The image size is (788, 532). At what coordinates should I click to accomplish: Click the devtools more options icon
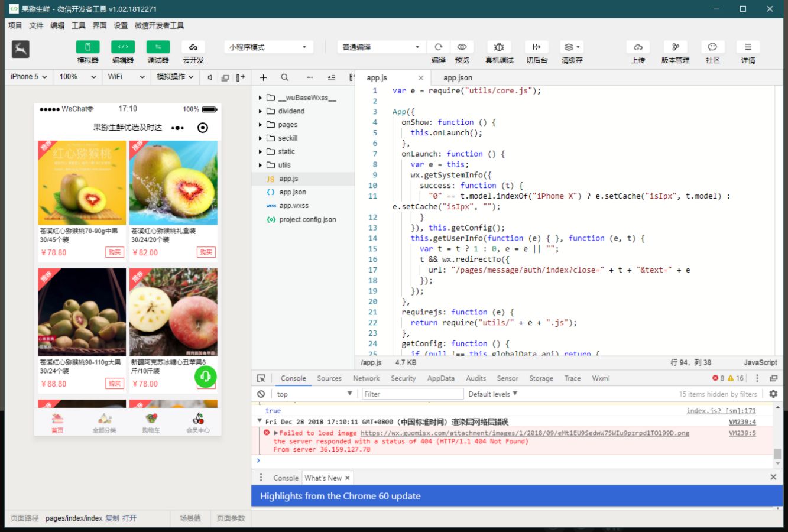757,378
